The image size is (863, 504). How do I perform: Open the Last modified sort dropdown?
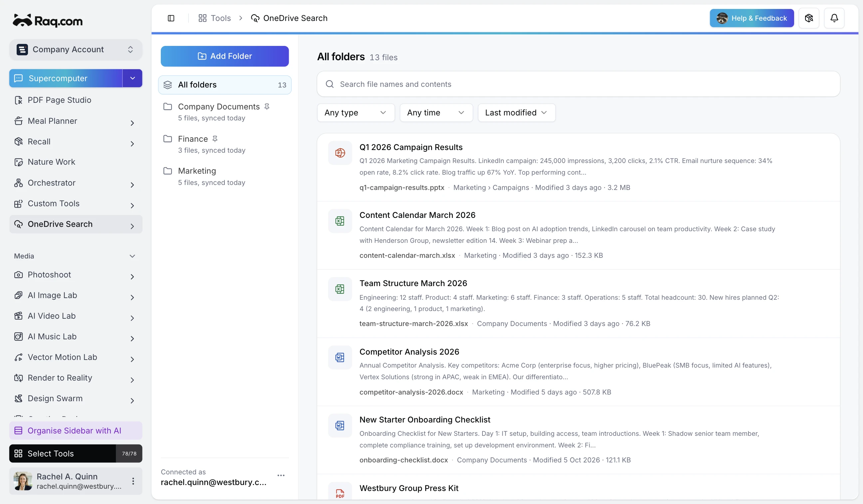[516, 112]
